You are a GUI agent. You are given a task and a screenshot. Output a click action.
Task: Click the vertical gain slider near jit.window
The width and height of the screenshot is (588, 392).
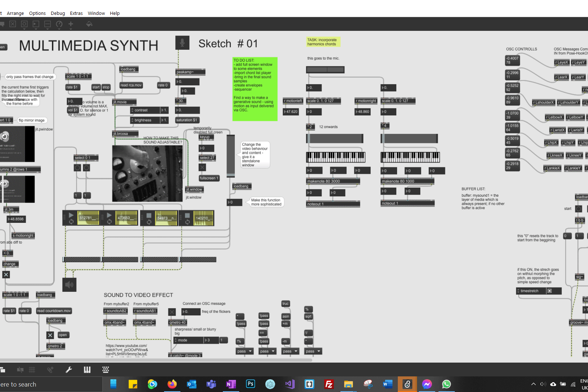(230, 156)
